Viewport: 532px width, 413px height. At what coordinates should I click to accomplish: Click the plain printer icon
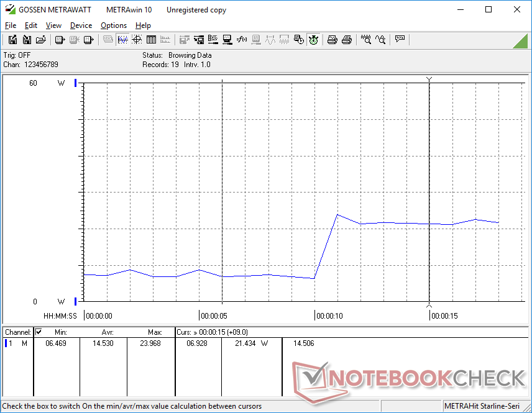(346, 40)
